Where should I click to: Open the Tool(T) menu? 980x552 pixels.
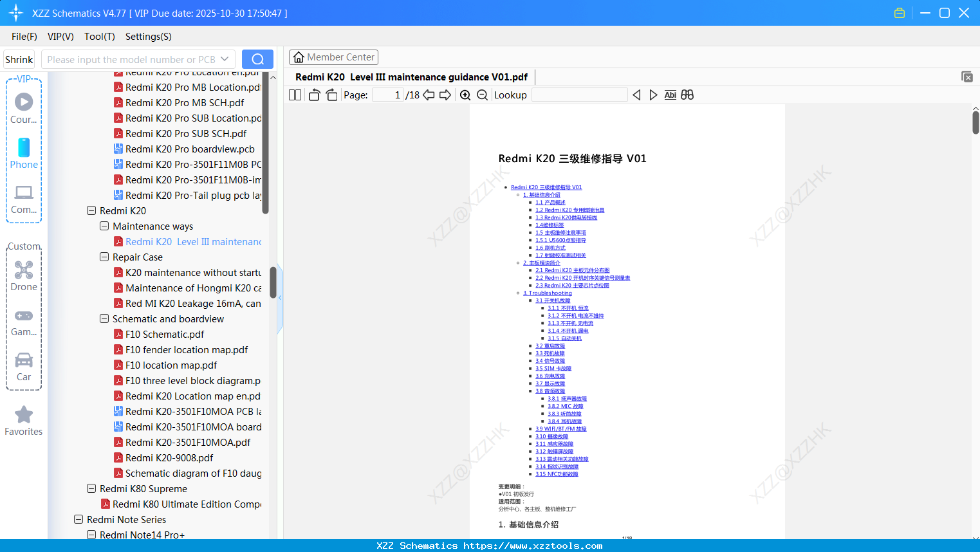click(x=100, y=37)
